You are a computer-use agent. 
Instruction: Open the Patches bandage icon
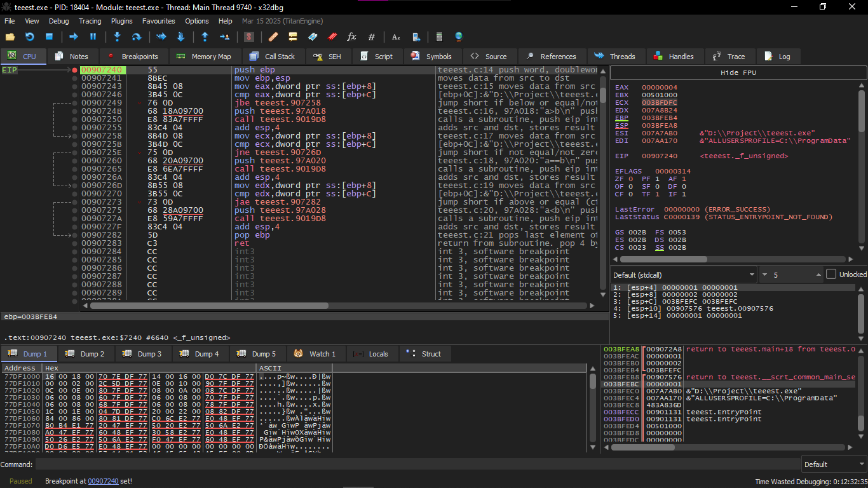(273, 37)
